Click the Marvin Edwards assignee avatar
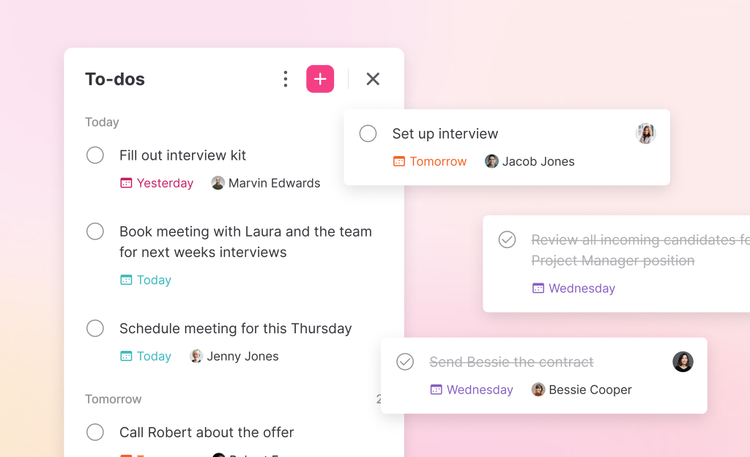Image resolution: width=750 pixels, height=457 pixels. 218,183
